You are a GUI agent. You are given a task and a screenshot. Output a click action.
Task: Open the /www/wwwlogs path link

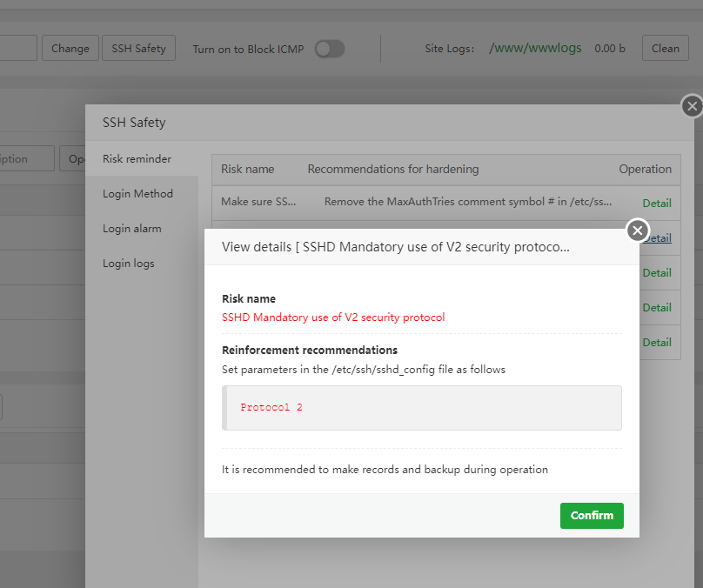(535, 49)
